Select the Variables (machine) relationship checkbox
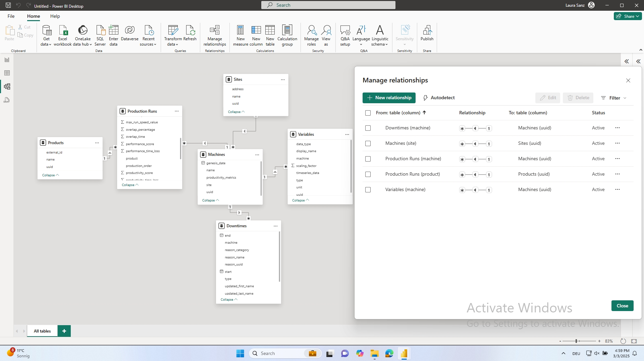Image resolution: width=644 pixels, height=361 pixels. pyautogui.click(x=368, y=190)
